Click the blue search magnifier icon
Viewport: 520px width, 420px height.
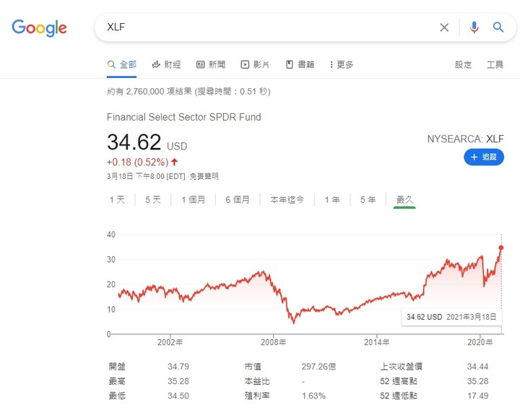pyautogui.click(x=498, y=27)
